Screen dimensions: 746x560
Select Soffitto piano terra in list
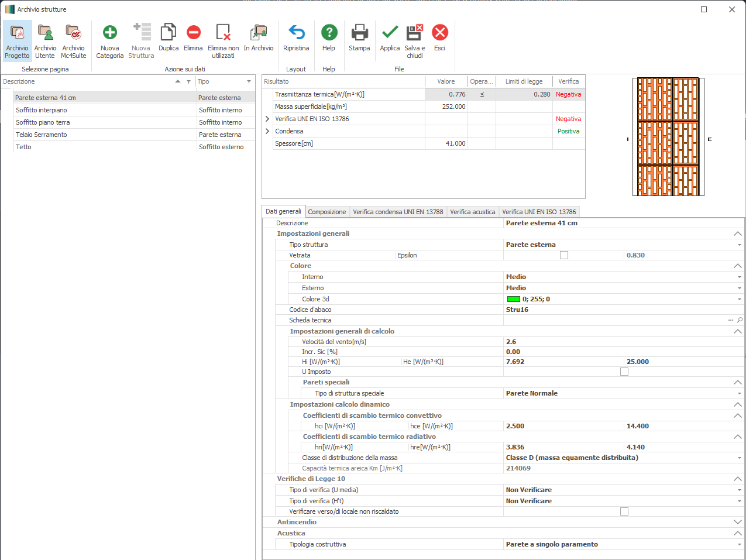point(43,122)
